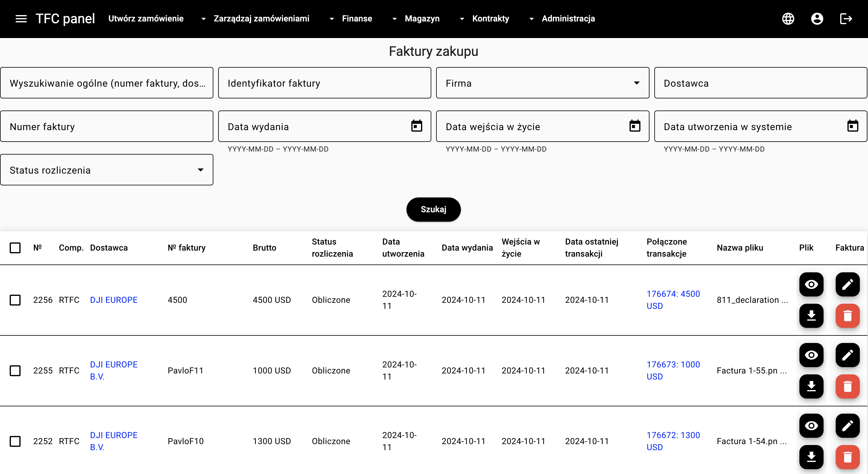This screenshot has width=868, height=474.
Task: Click the № faktury column header
Action: [x=187, y=248]
